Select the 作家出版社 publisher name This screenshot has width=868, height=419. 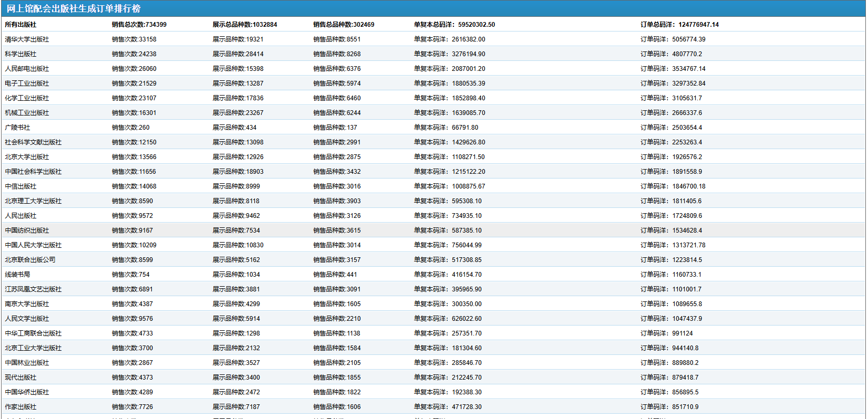[20, 407]
